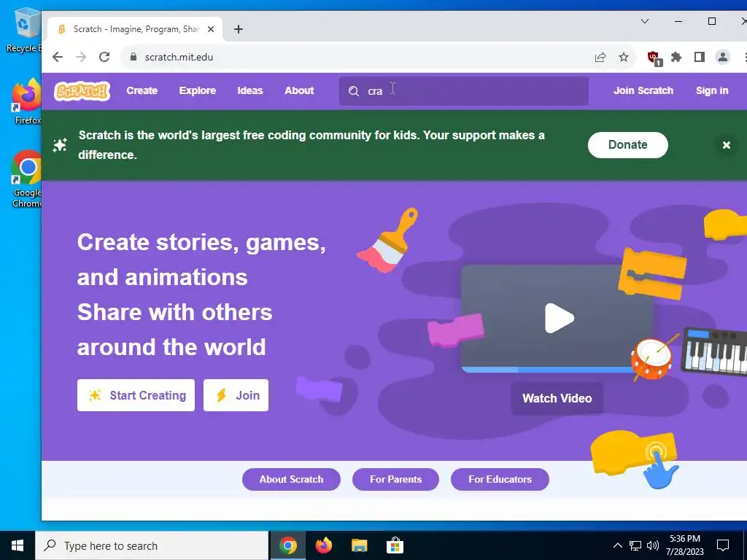747x560 pixels.
Task: Open the volume speaker tray icon
Action: [x=653, y=545]
